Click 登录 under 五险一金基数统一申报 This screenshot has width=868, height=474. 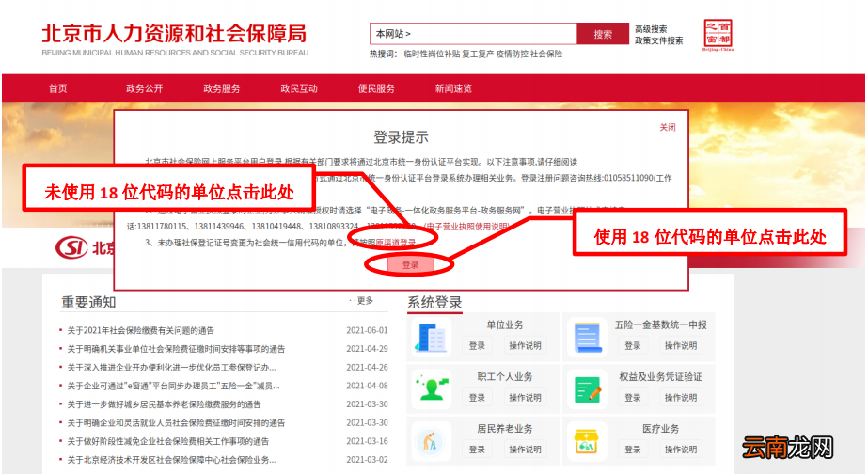coord(633,345)
